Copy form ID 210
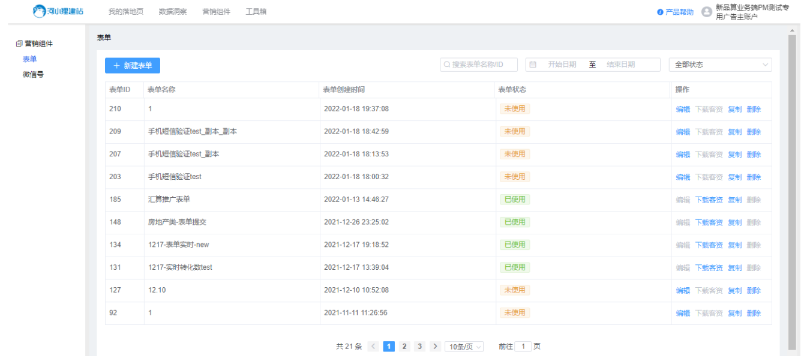Viewport: 801px width, 363px height. pos(735,109)
